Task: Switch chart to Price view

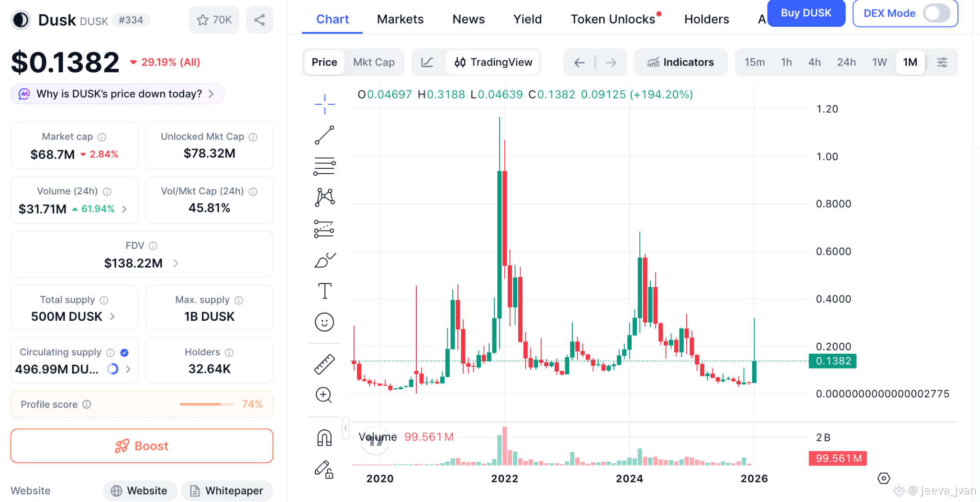Action: (324, 62)
